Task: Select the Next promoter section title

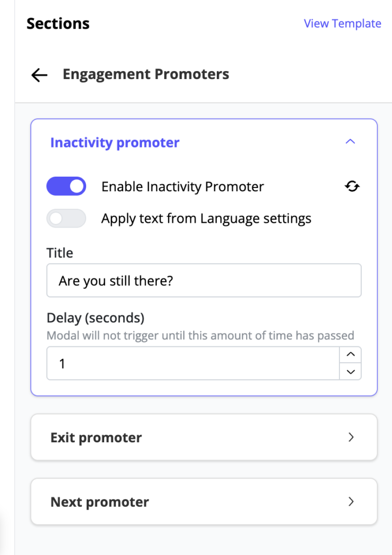Action: (99, 502)
